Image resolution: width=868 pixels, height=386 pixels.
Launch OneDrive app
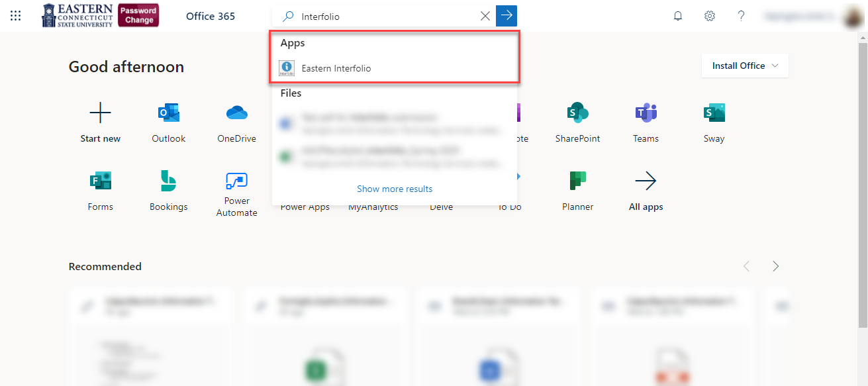pyautogui.click(x=236, y=122)
